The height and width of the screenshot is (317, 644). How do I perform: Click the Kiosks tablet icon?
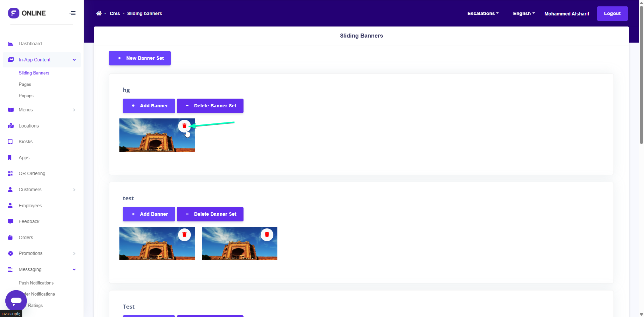pos(10,142)
